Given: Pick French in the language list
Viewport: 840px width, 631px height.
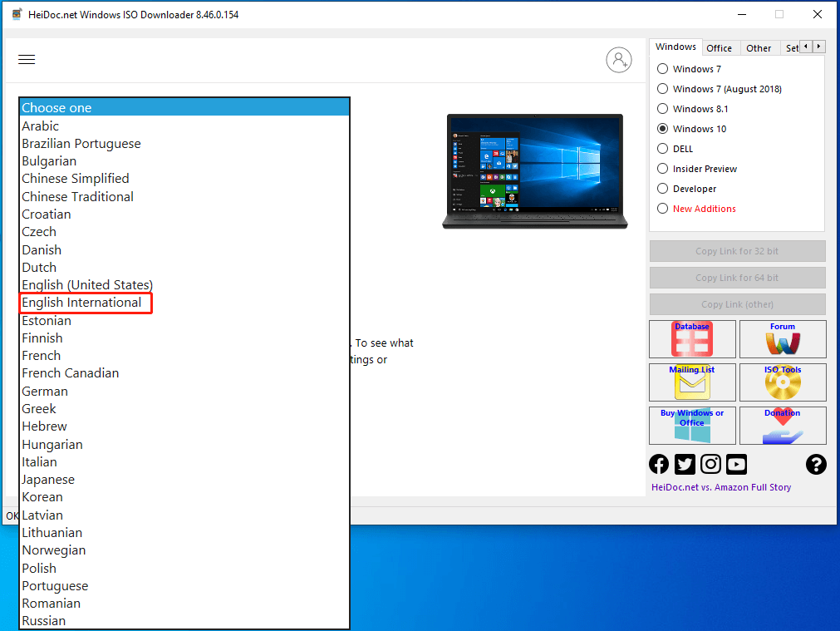Looking at the screenshot, I should 184,356.
